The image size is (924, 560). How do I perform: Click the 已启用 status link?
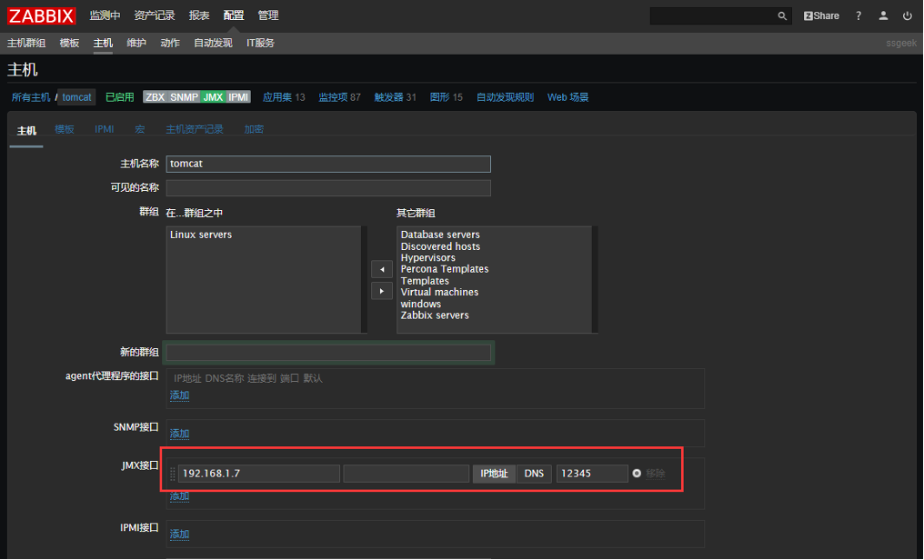[120, 97]
